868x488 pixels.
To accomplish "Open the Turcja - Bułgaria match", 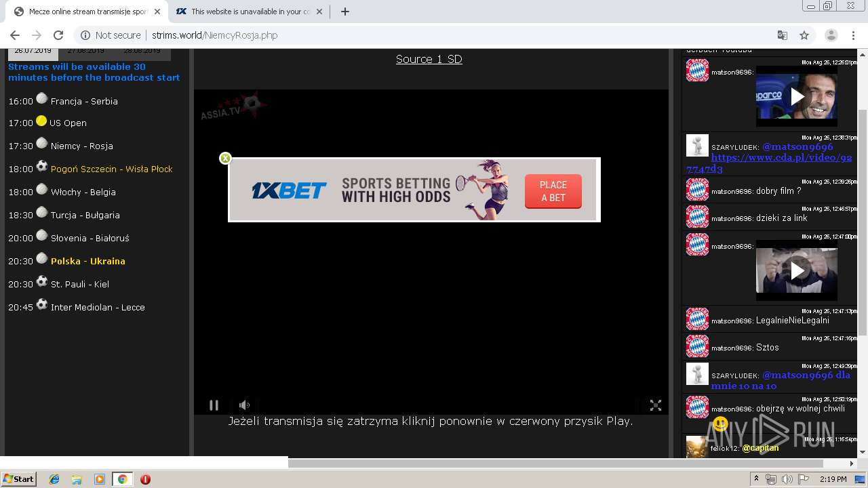I will (x=85, y=215).
